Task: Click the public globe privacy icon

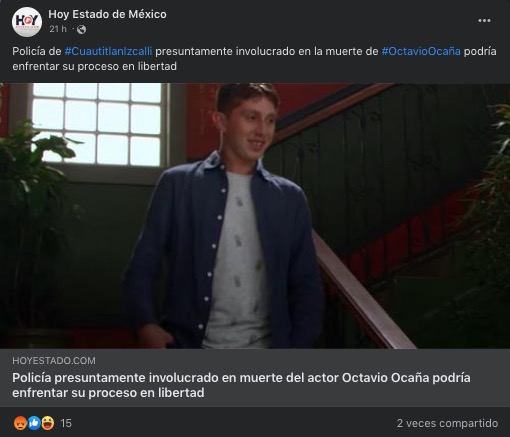Action: click(81, 30)
